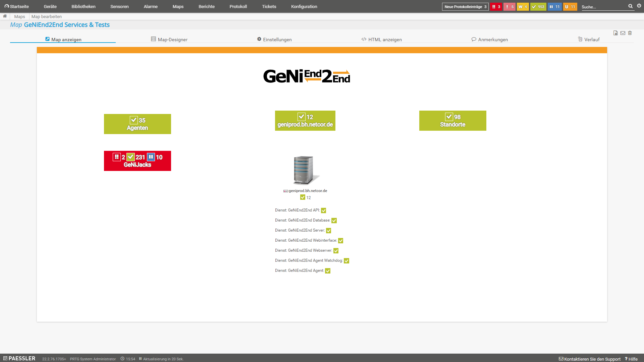644x362 pixels.
Task: Click GeNiEnd2End Agent Watchdog status check
Action: [x=346, y=261]
